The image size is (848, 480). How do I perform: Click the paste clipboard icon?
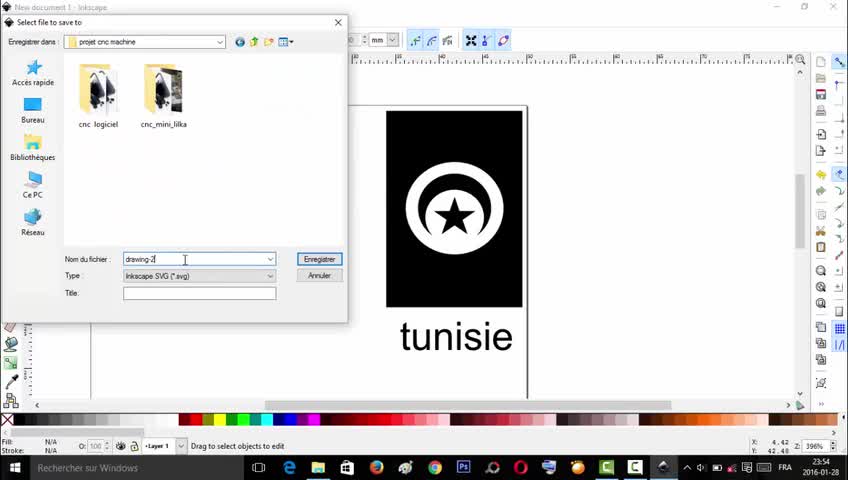coord(820,247)
